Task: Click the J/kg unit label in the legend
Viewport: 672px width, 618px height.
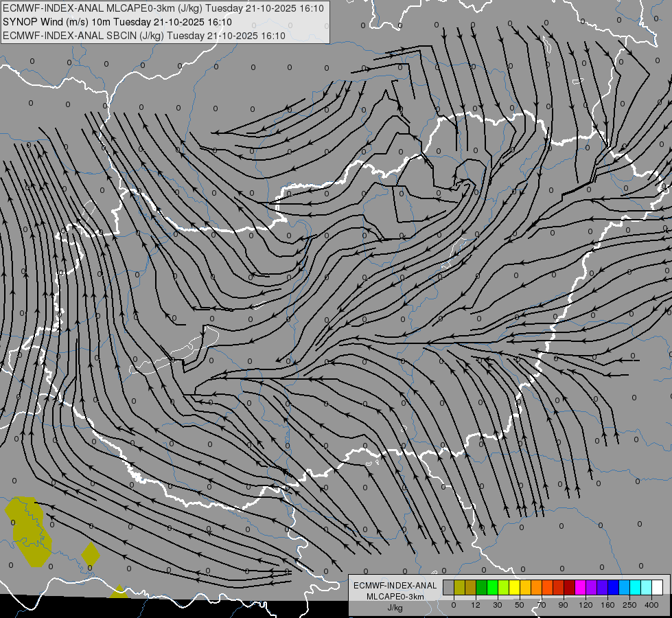Action: coord(395,608)
